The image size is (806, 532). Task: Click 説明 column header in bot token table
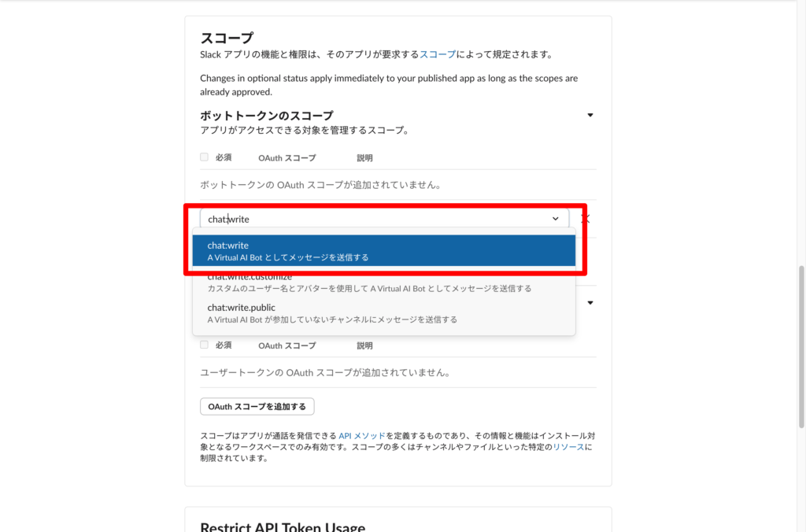[x=364, y=158]
